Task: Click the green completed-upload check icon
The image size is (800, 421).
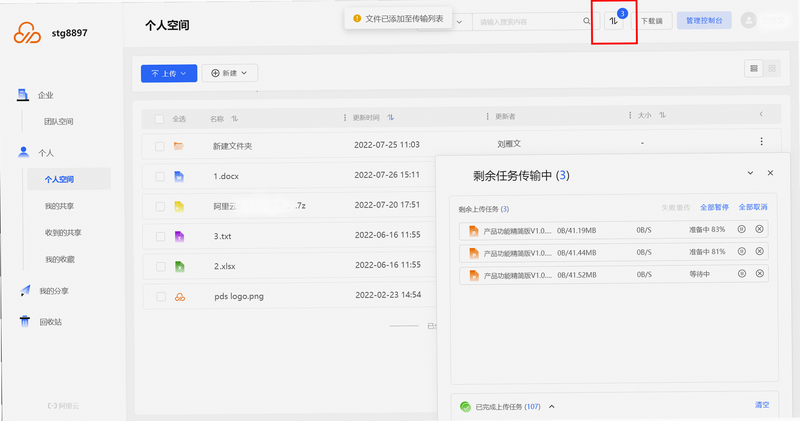Action: pos(465,406)
